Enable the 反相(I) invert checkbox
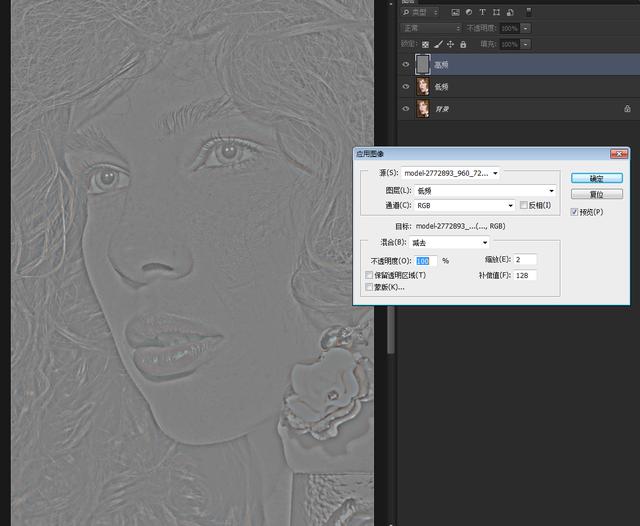640x526 pixels. [524, 205]
